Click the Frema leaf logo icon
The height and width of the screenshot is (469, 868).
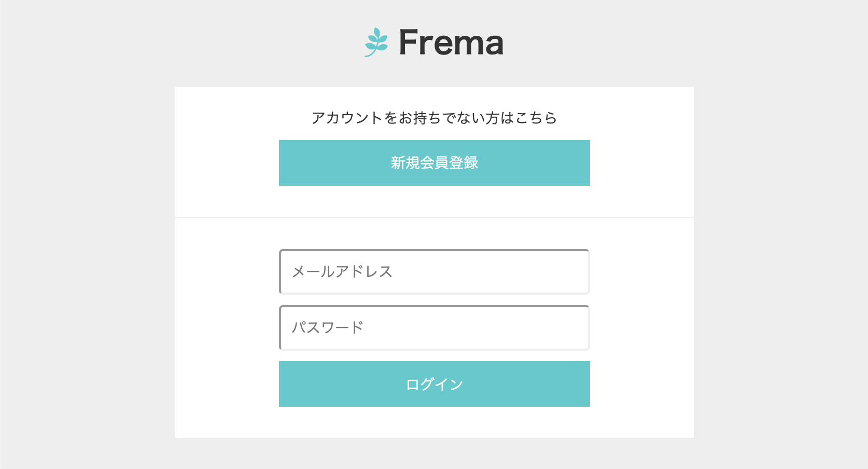[376, 42]
